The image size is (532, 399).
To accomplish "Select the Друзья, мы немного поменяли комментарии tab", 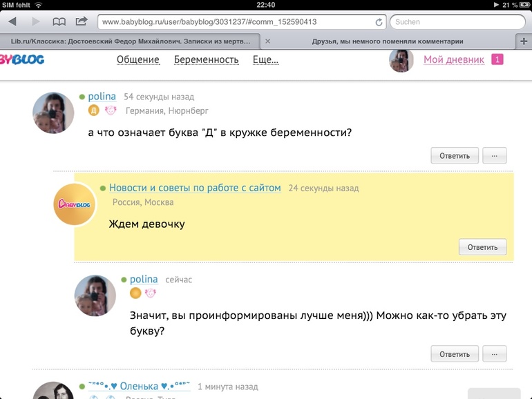I will (388, 41).
